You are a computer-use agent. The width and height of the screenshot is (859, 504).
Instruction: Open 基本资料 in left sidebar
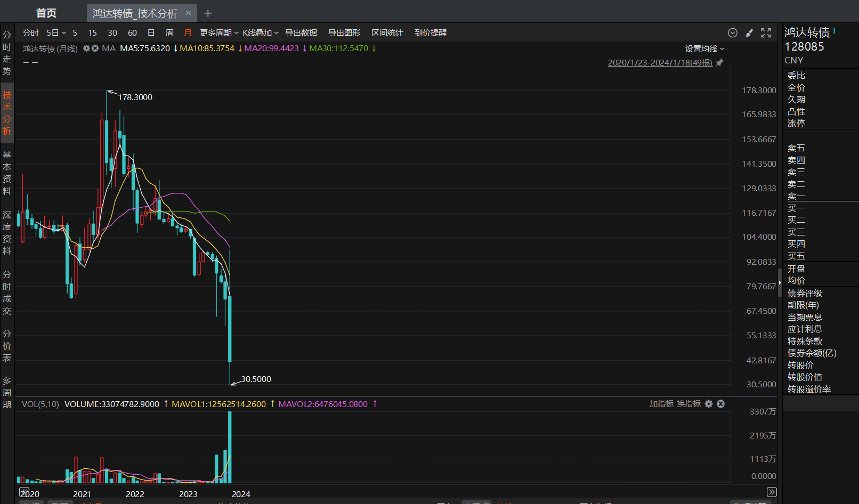(7, 173)
